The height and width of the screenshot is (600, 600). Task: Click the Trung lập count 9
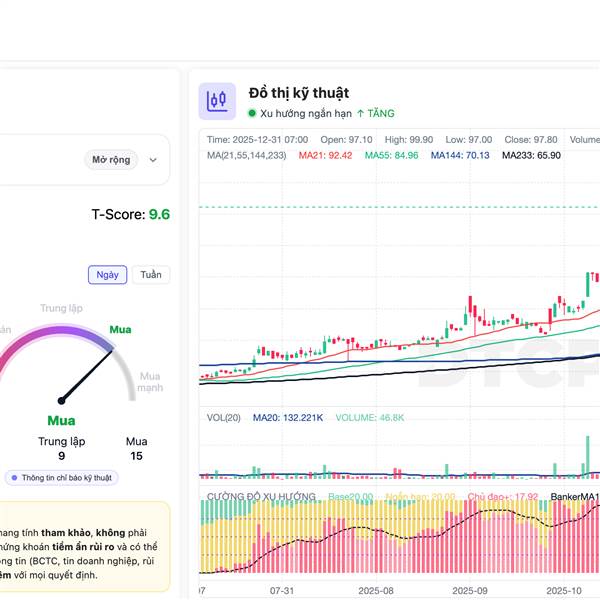click(x=61, y=456)
